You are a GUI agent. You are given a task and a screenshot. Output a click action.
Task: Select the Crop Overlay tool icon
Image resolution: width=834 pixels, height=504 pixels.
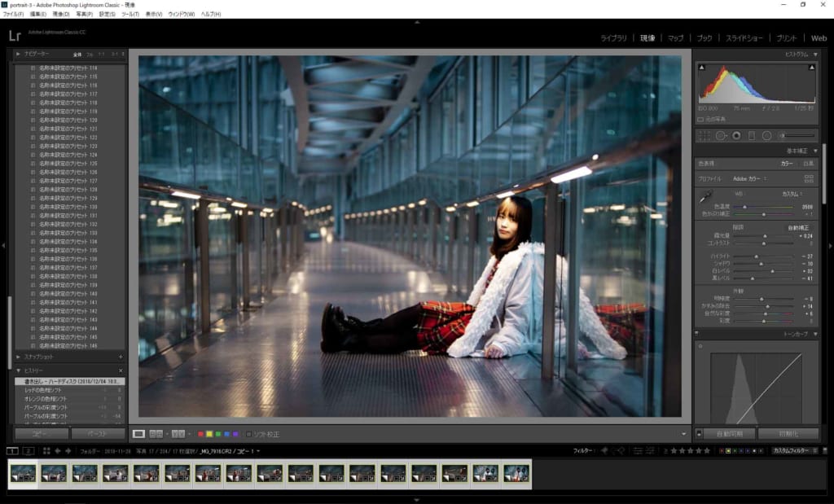point(705,136)
